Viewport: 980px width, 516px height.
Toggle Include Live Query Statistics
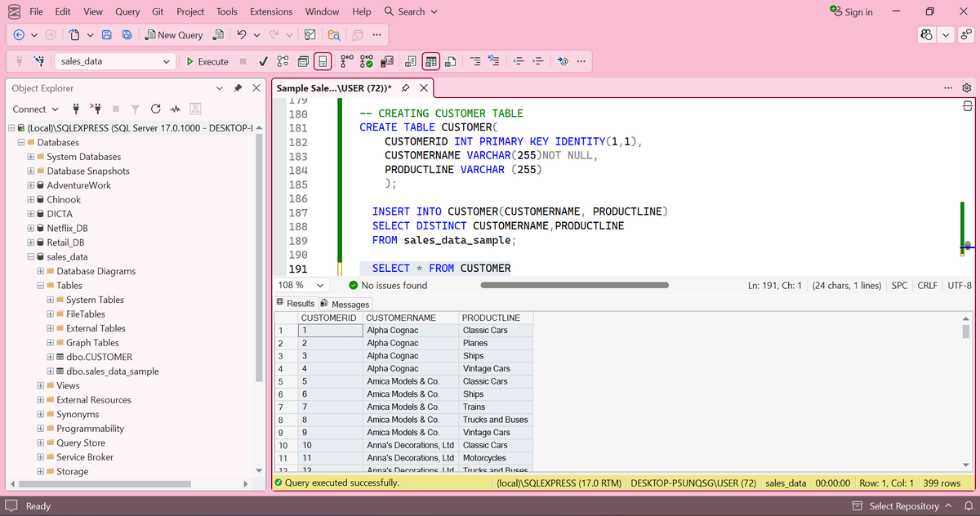(x=367, y=61)
